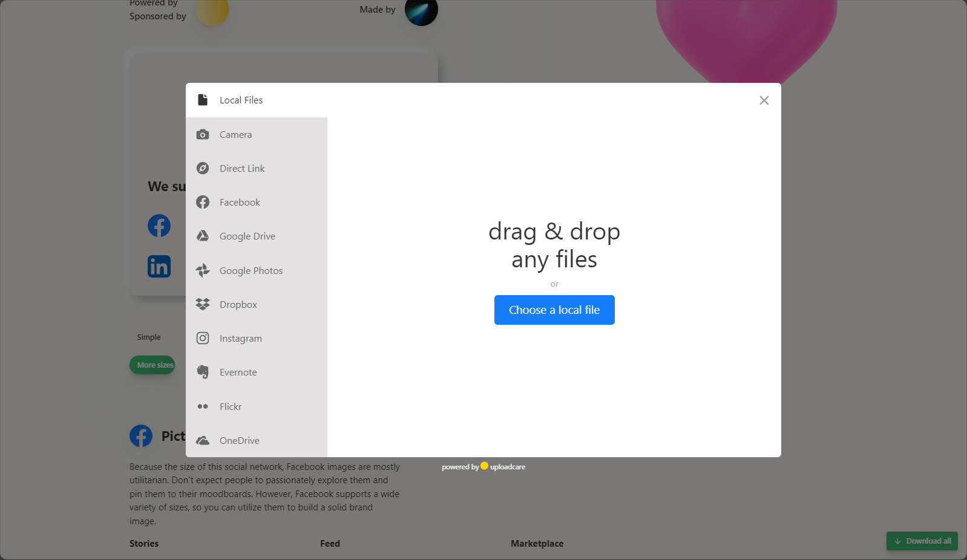
Task: Click the Google Drive triangle icon
Action: click(203, 236)
